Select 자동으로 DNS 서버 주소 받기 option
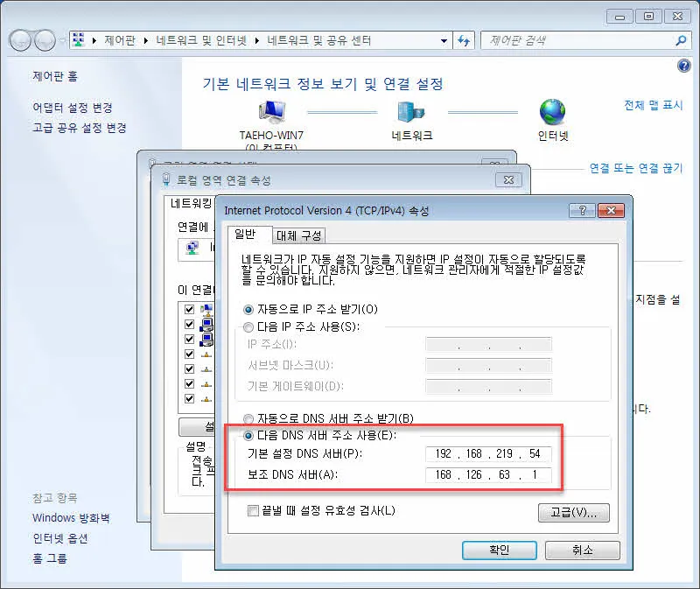Viewport: 700px width, 589px height. pyautogui.click(x=249, y=418)
